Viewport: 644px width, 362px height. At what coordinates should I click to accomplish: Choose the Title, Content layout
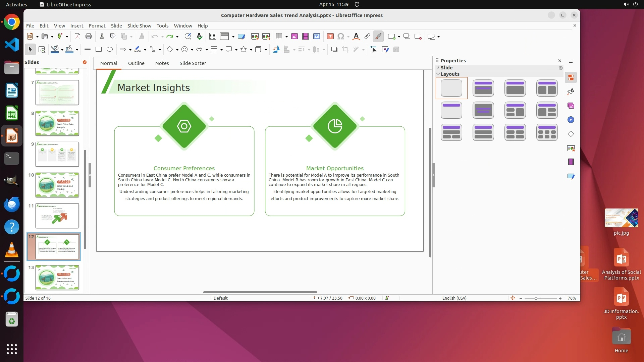point(515,88)
